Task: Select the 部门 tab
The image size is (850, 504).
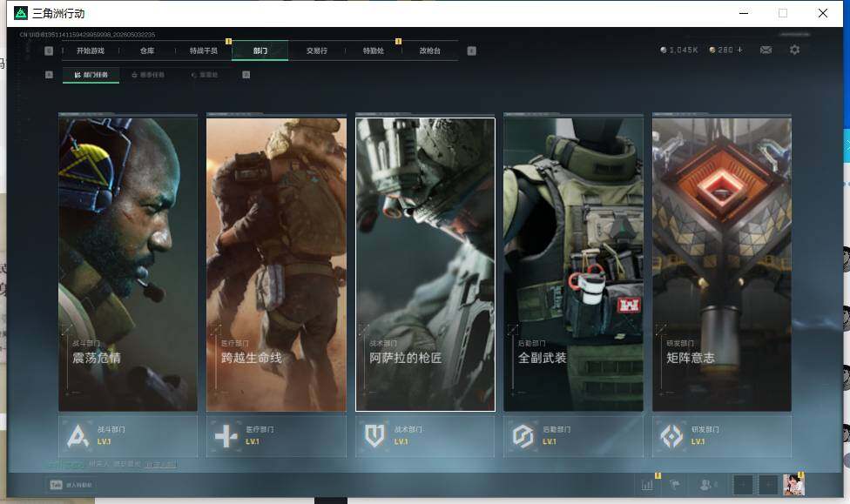Action: tap(260, 50)
